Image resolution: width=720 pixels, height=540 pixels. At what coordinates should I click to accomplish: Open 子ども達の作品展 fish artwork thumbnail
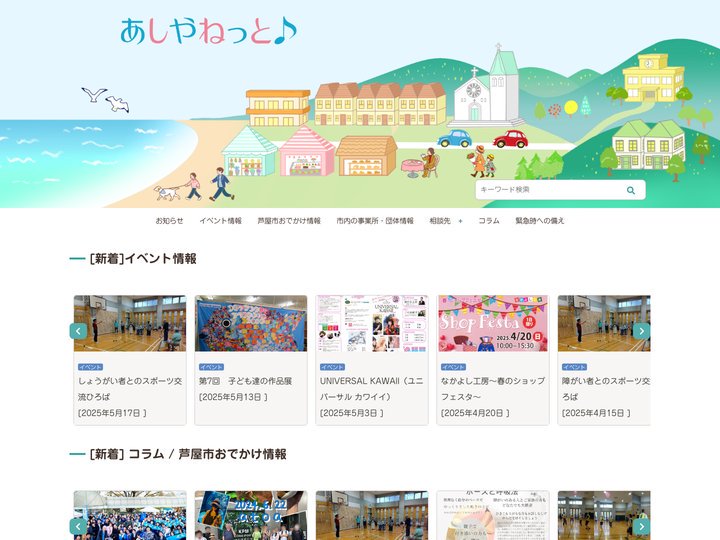tap(251, 323)
